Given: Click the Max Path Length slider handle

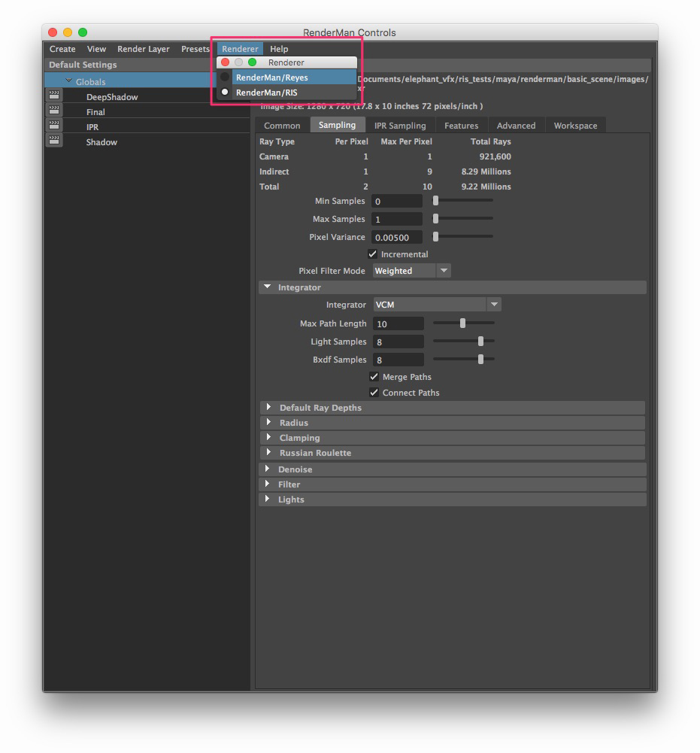Looking at the screenshot, I should point(463,323).
